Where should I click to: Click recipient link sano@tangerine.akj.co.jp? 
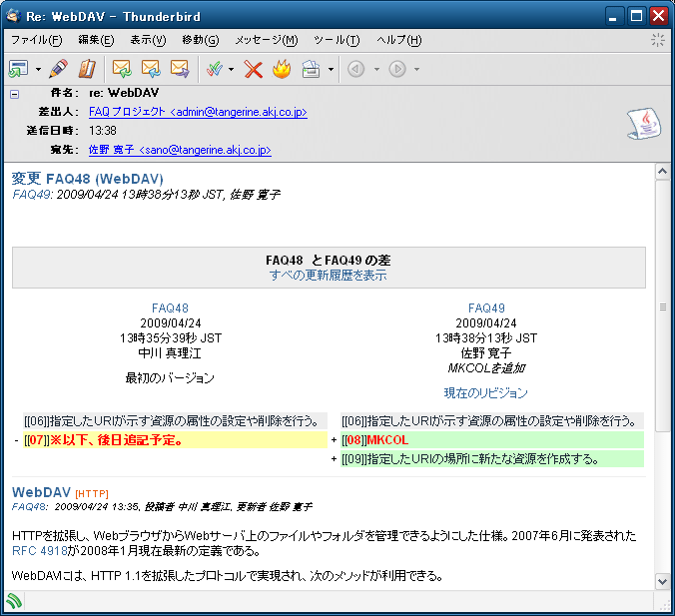[x=180, y=150]
